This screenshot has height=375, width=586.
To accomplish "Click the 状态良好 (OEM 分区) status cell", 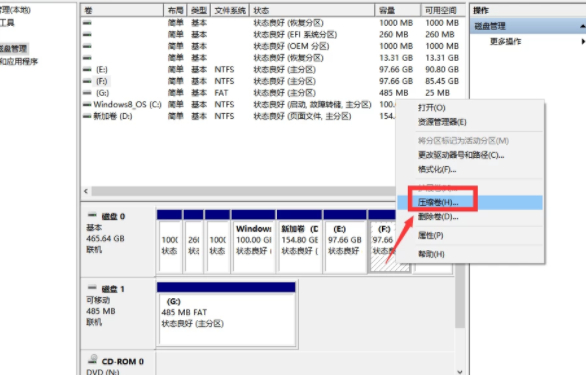I will [291, 46].
